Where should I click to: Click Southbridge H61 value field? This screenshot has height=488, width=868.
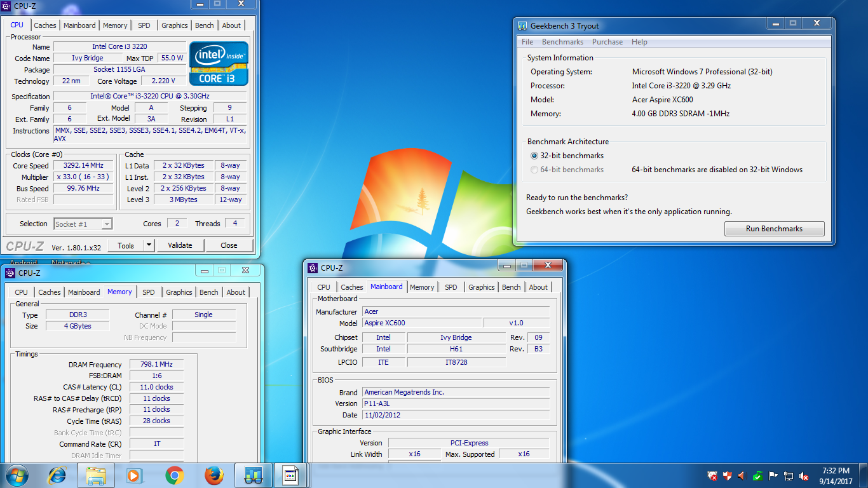coord(456,349)
